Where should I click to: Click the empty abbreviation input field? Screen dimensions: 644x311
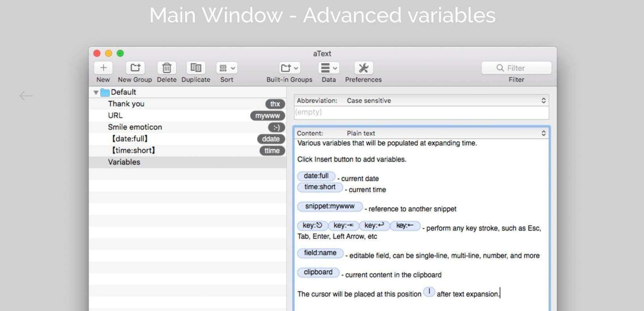pos(421,113)
